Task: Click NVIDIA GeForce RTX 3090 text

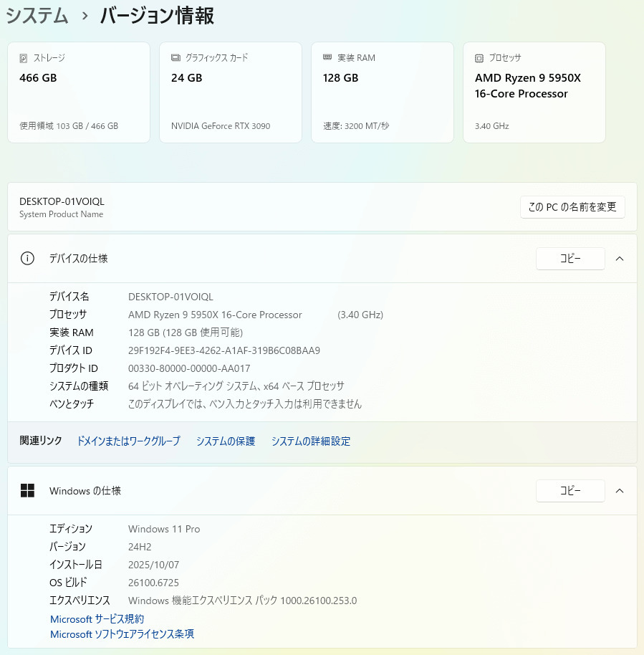Action: click(x=221, y=125)
